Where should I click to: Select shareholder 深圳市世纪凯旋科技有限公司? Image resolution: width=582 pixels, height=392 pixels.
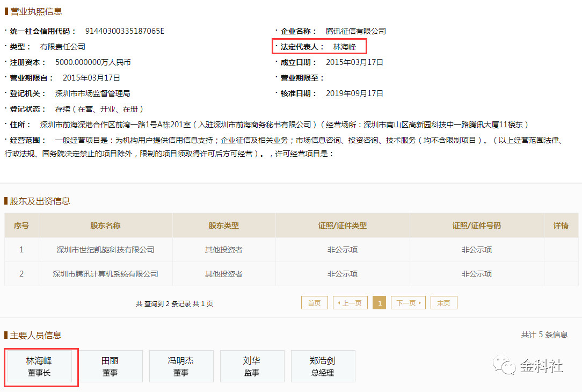105,250
